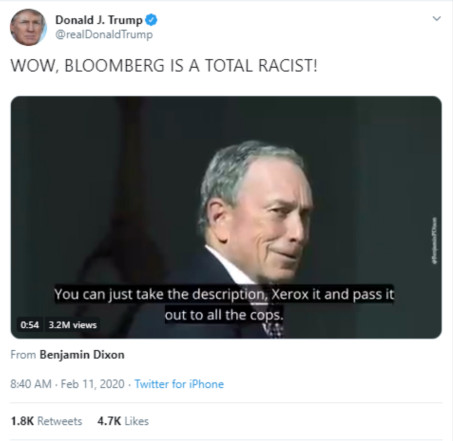Open the Donald J. Trump display name
The image size is (453, 441).
point(99,20)
